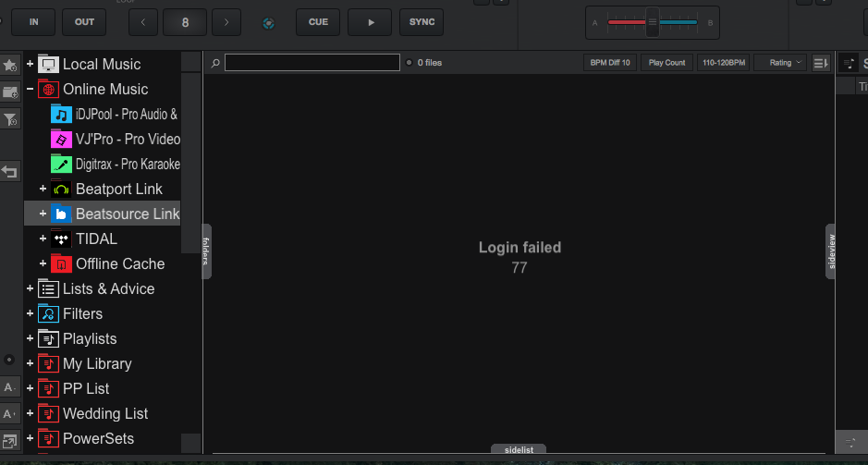
Task: Expand the My Library node
Action: 30,363
